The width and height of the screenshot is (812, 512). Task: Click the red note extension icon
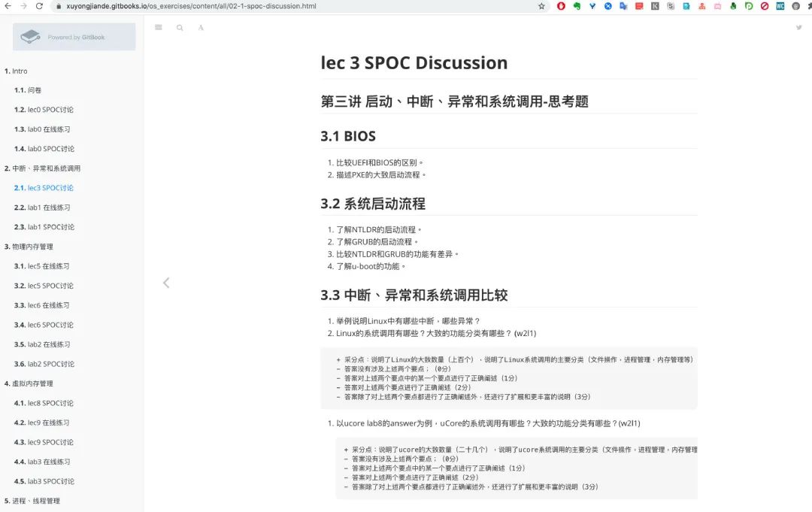point(639,6)
